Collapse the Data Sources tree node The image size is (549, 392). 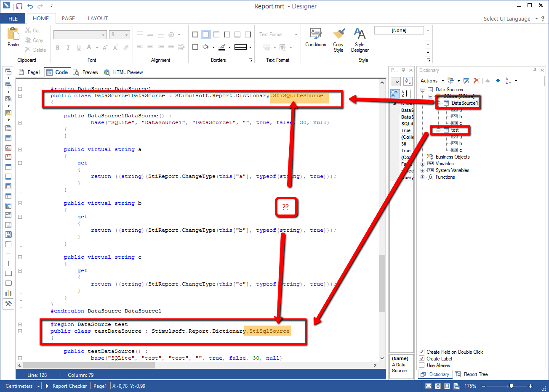(x=423, y=90)
